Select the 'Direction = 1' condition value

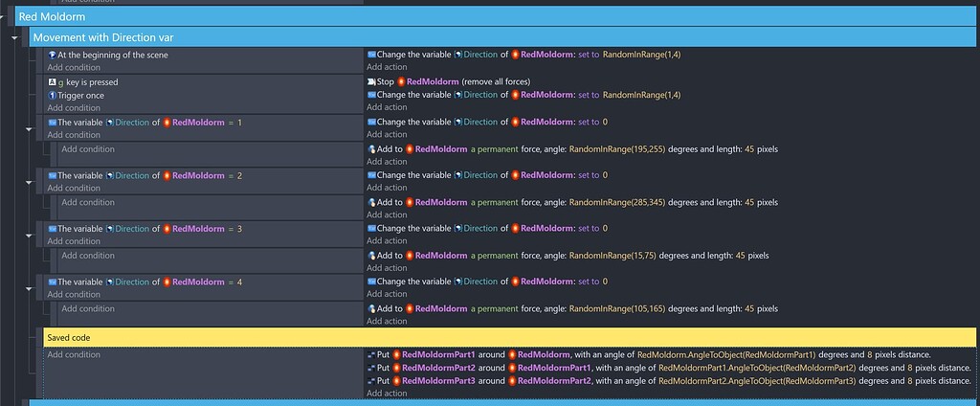click(x=238, y=123)
